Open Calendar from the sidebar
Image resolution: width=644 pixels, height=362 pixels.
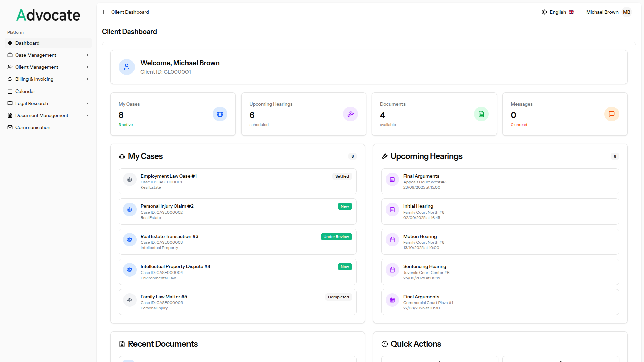(x=25, y=91)
